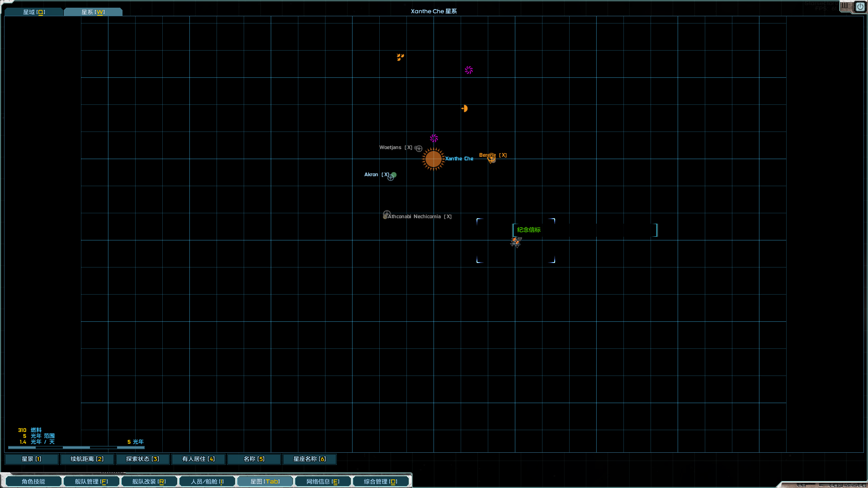Click the magenta nebula icon near the top
Viewport: 868px width, 488px height.
click(x=468, y=70)
